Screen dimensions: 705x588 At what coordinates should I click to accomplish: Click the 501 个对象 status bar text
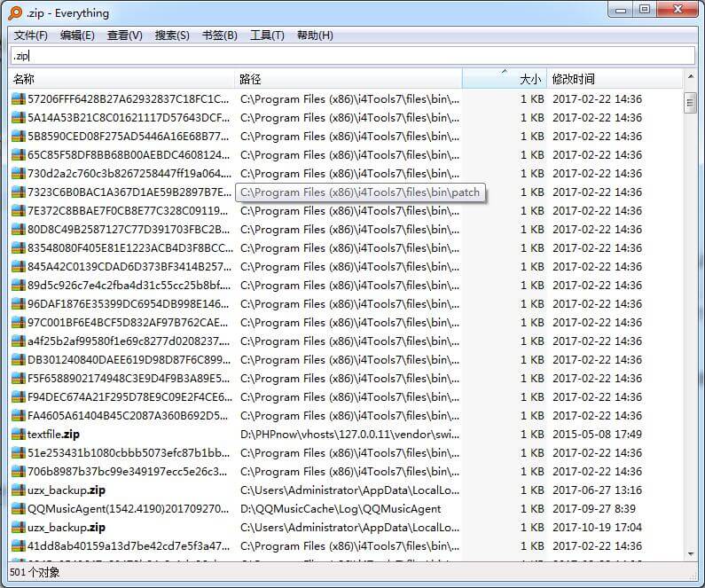(x=35, y=572)
